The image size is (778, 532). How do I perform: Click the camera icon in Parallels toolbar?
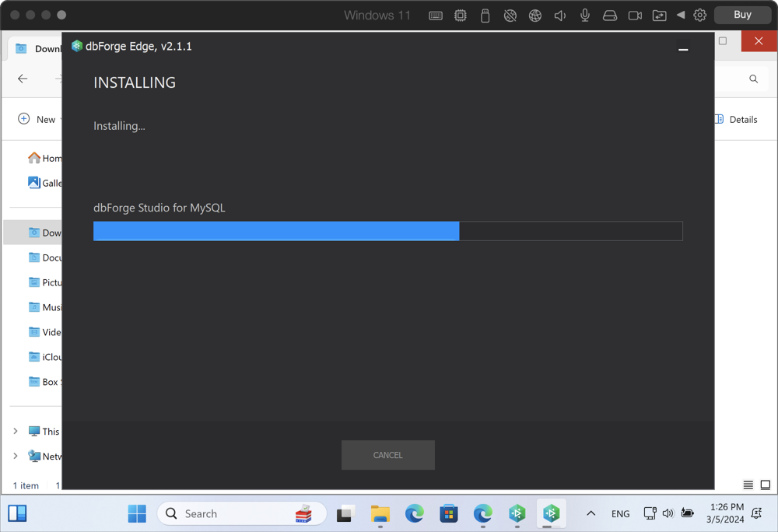coord(635,16)
